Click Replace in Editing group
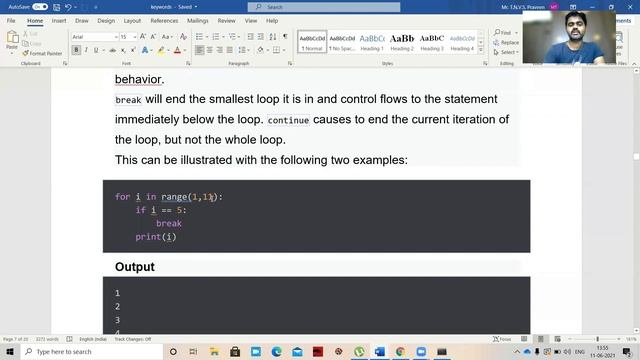The width and height of the screenshot is (640, 360). 506,42
